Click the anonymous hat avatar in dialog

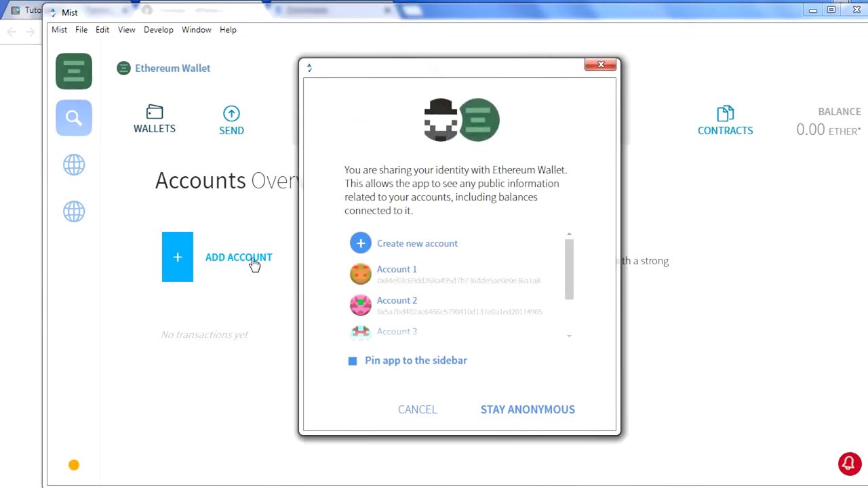point(441,120)
